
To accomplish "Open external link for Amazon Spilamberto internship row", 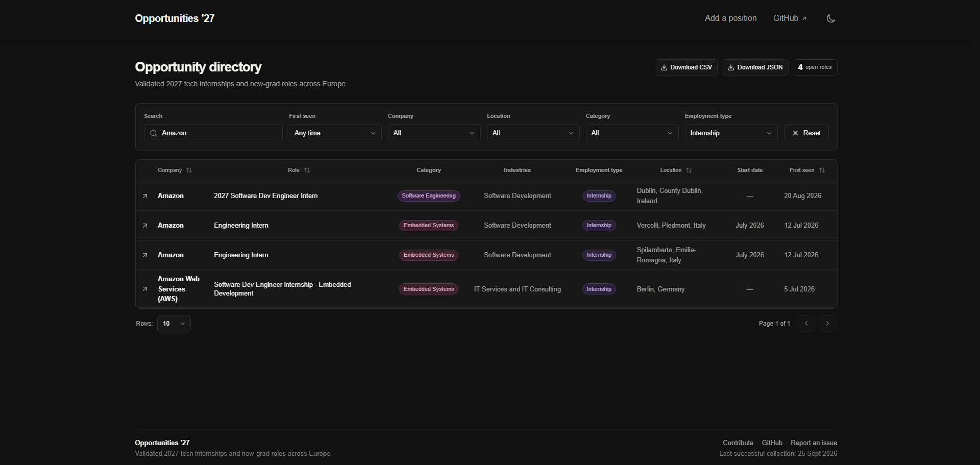I will (x=145, y=255).
